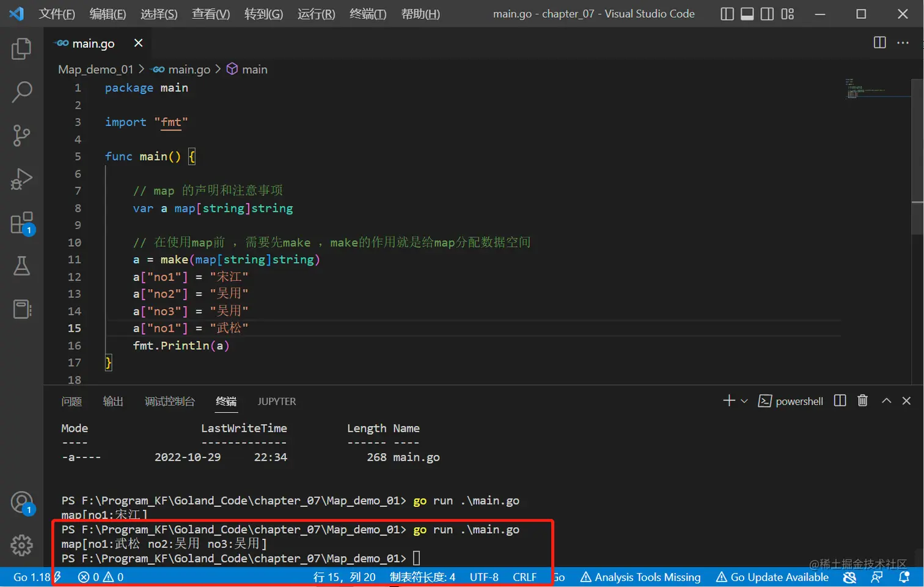Image resolution: width=924 pixels, height=587 pixels.
Task: Open the Accounts menu
Action: [x=21, y=503]
